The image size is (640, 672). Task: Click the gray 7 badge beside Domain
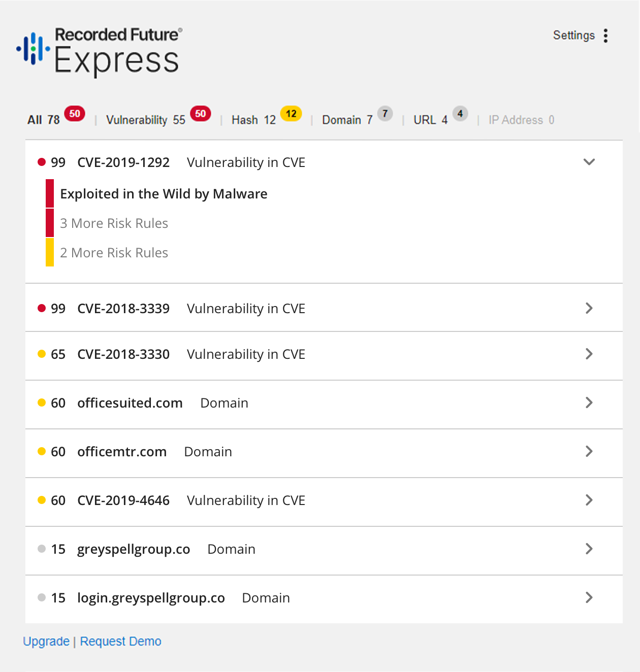(385, 113)
